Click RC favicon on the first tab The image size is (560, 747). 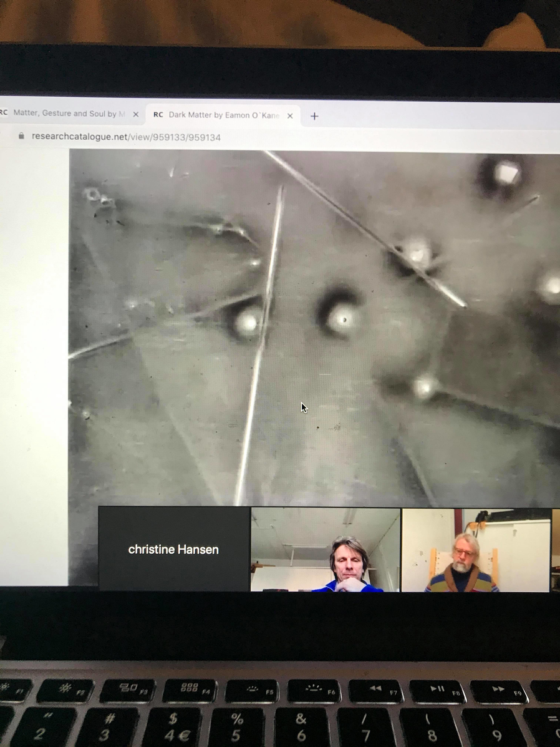[4, 114]
